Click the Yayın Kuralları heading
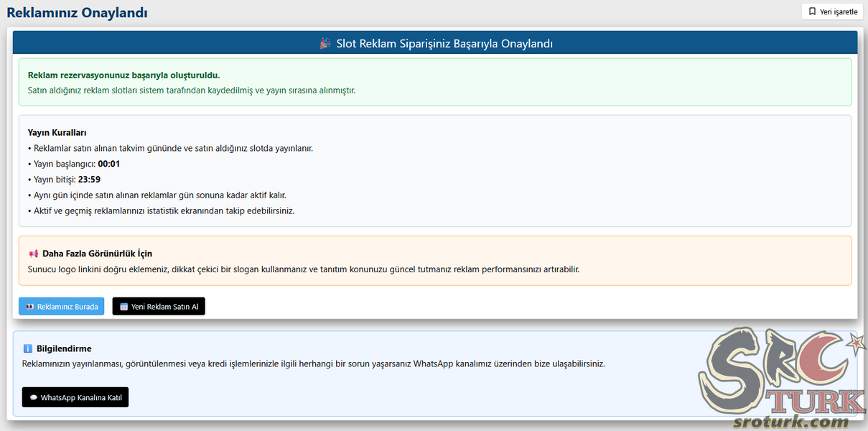 tap(57, 133)
